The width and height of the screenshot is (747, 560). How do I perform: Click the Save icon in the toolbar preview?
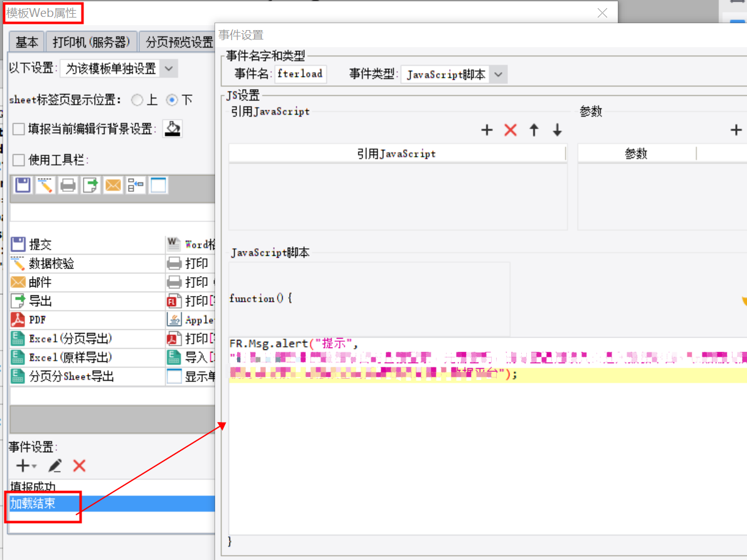[x=23, y=185]
